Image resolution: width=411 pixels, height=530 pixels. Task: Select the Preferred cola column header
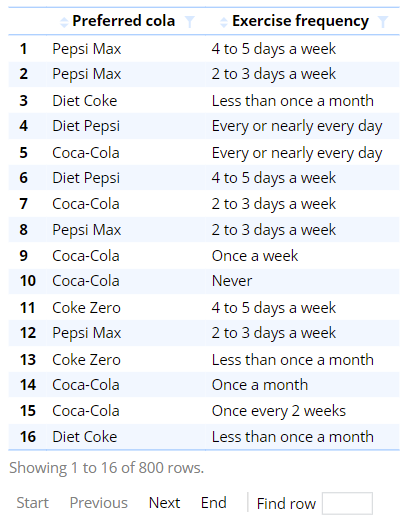[124, 21]
